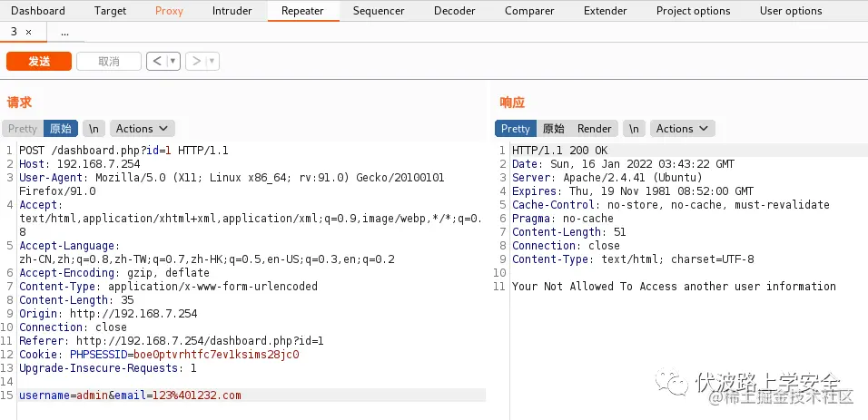Viewport: 868px width, 420px height.
Task: Open the Proxy tab
Action: (169, 11)
